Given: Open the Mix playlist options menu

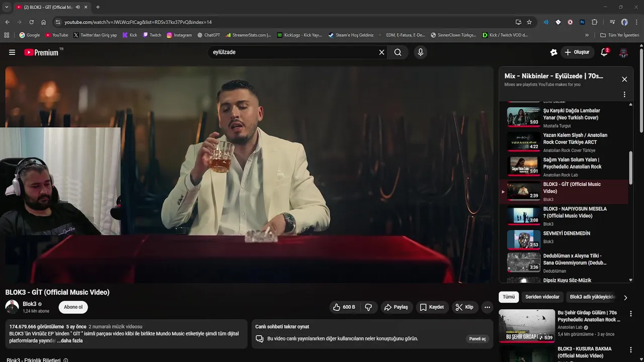Looking at the screenshot, I should click(x=624, y=95).
